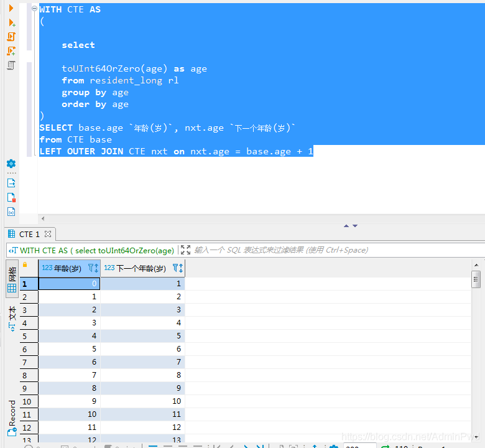The height and width of the screenshot is (448, 485).
Task: Select row header 2
Action: [29, 297]
